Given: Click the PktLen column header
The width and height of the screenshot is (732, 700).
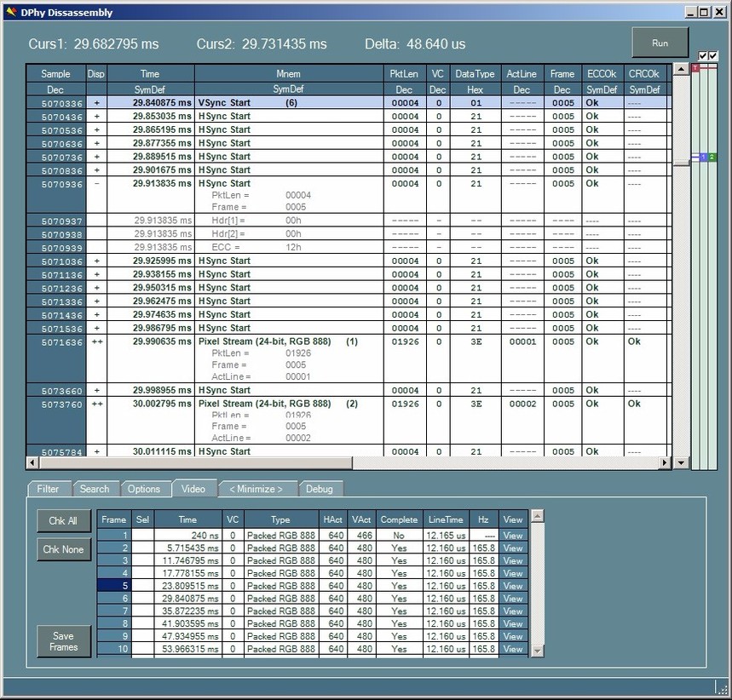Looking at the screenshot, I should (404, 74).
